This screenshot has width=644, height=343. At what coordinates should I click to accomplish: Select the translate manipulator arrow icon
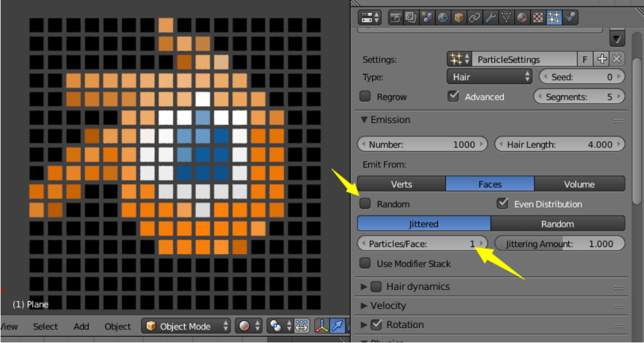pyautogui.click(x=338, y=326)
